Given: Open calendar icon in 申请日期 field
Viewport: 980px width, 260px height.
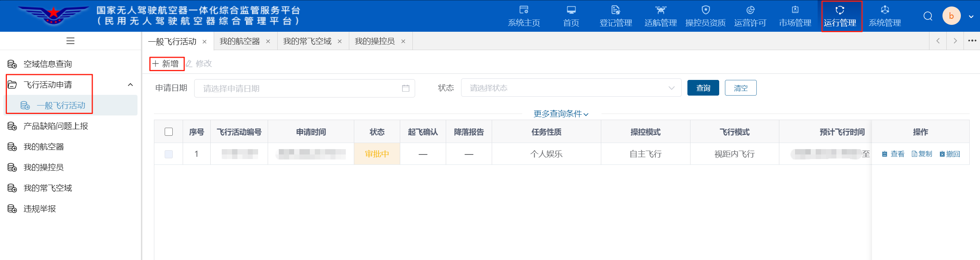Looking at the screenshot, I should coord(406,88).
